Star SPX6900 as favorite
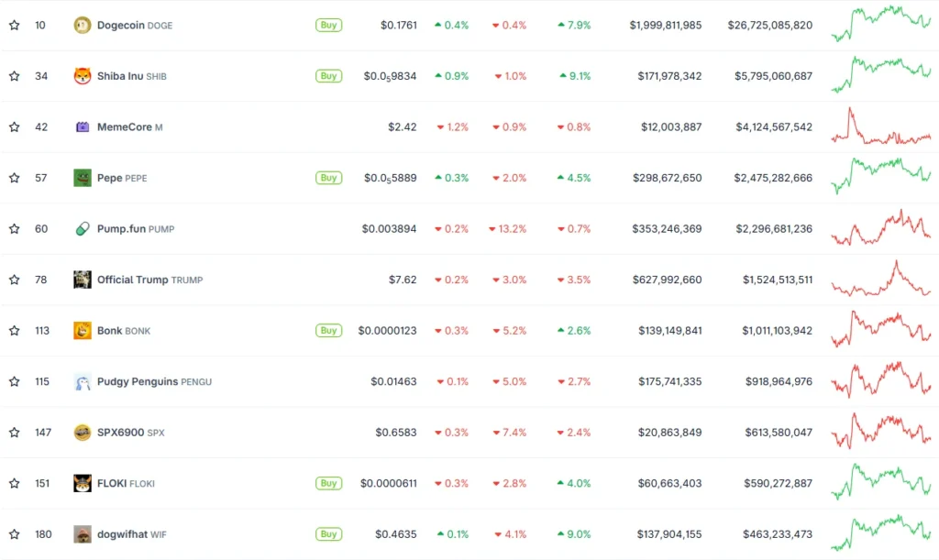This screenshot has height=560, width=939. [15, 432]
